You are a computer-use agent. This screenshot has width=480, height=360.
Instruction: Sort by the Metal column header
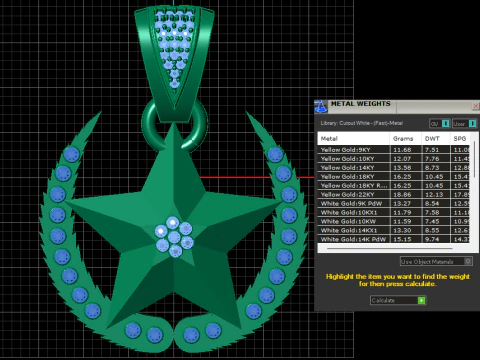tap(353, 138)
